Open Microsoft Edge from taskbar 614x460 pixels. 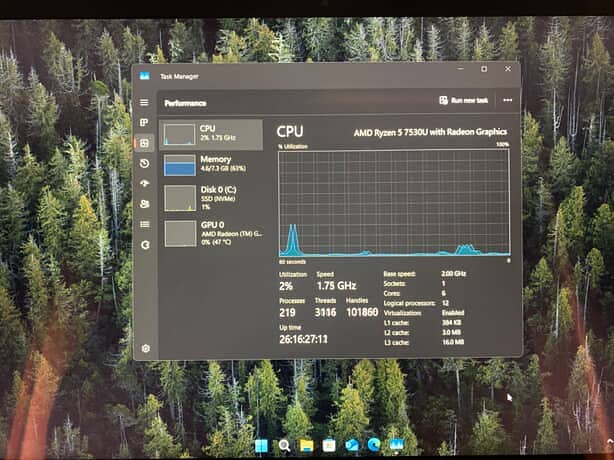[x=374, y=445]
